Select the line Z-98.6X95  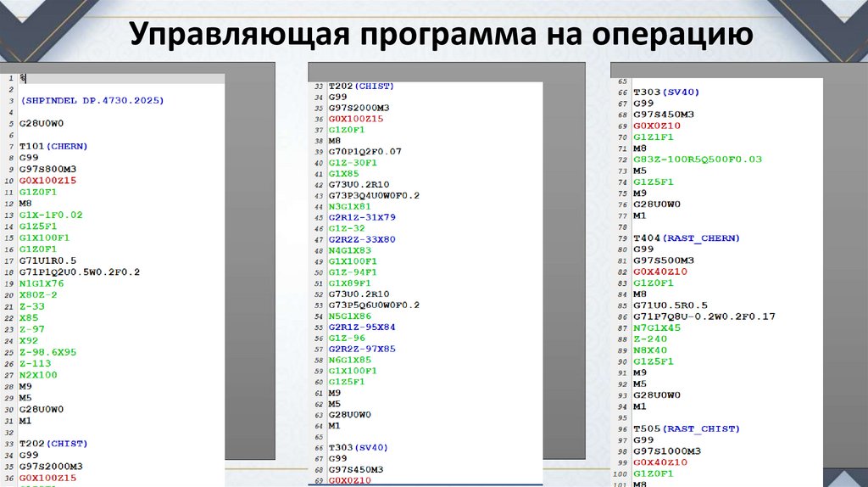pos(48,352)
